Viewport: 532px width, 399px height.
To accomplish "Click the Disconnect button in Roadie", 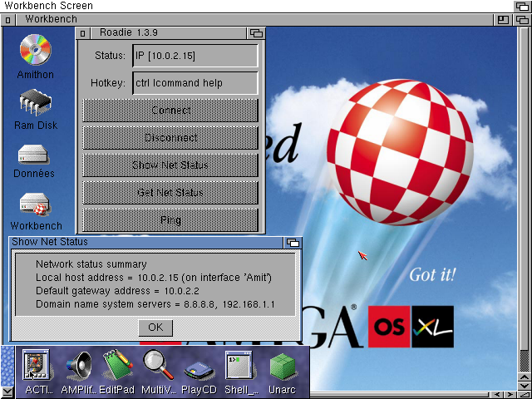I will [170, 138].
